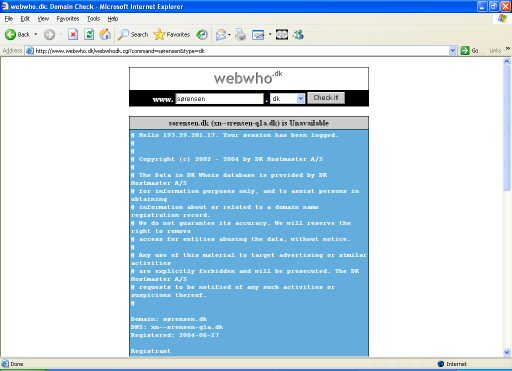Click the 'Unavailable' result header text
This screenshot has width=512, height=371.
[x=249, y=123]
